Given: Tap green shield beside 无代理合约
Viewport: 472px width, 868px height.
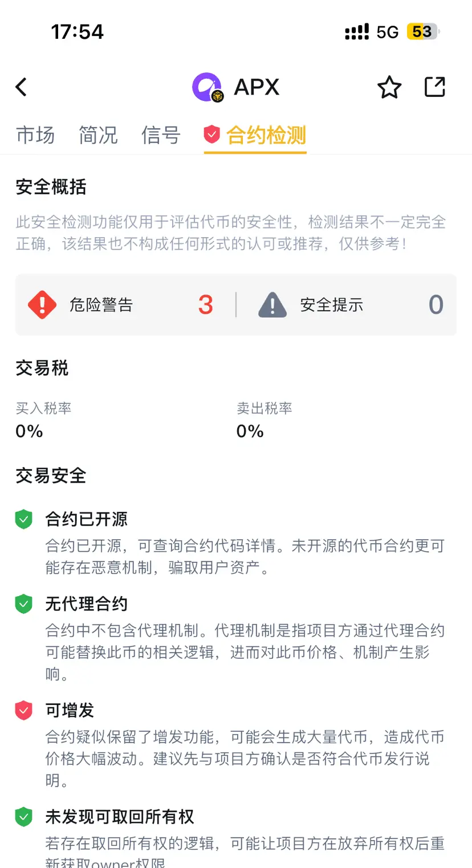Looking at the screenshot, I should tap(23, 604).
